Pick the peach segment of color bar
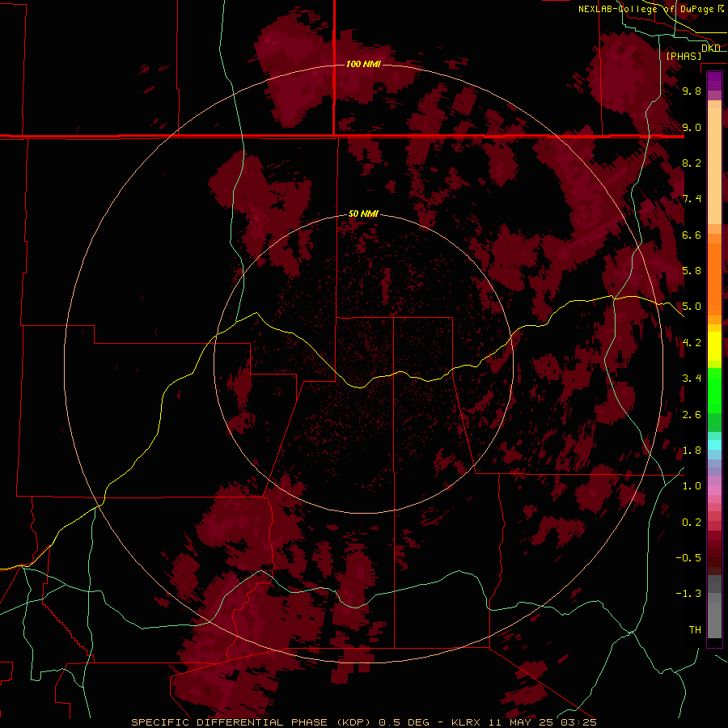The height and width of the screenshot is (728, 728). (x=714, y=166)
